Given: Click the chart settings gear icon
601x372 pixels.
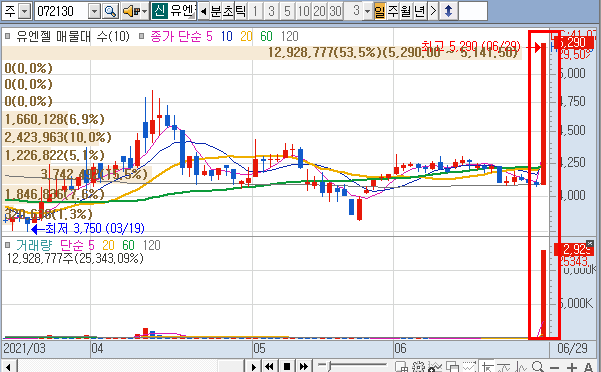Looking at the screenshot, I should [x=419, y=367].
